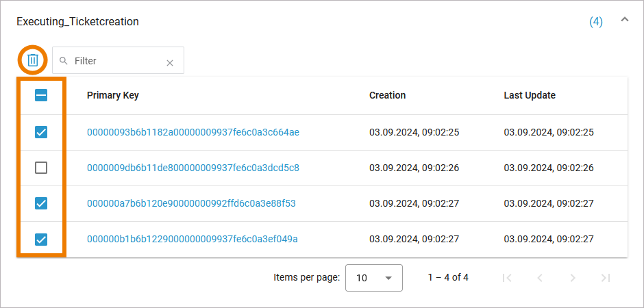Click the search magnifier icon in Filter
The image size is (644, 308).
point(63,61)
